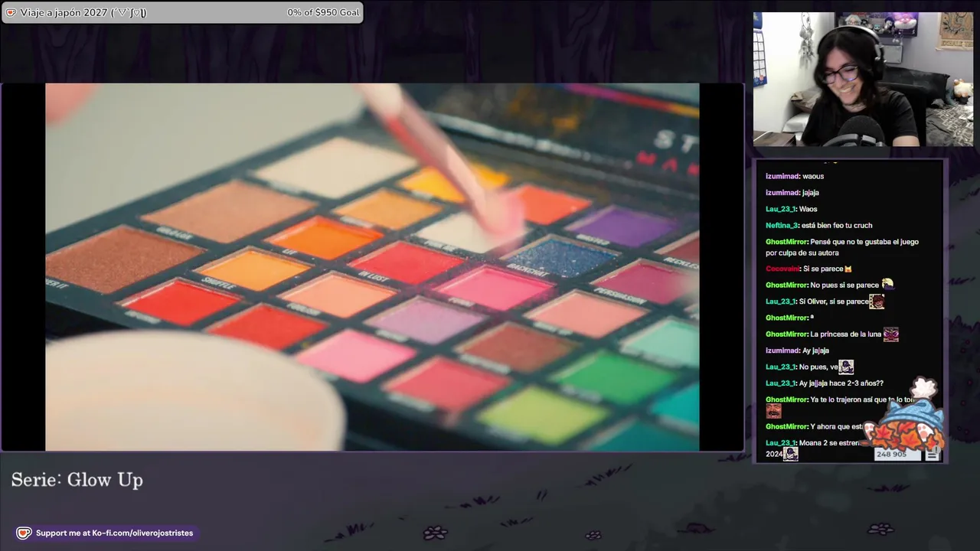The image size is (980, 551).
Task: Click the face emote below 'Ya te lo trajeron'
Action: (773, 412)
